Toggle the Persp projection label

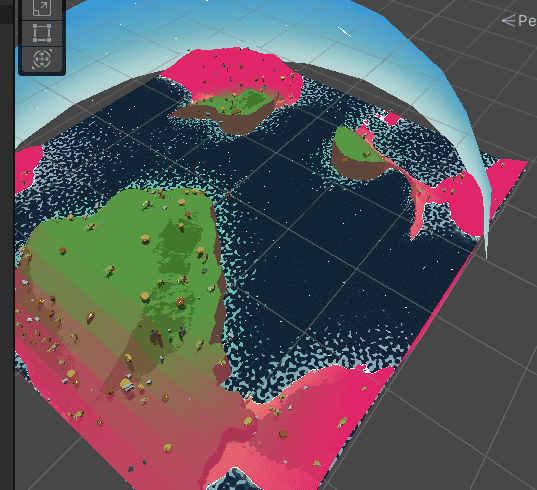point(520,21)
